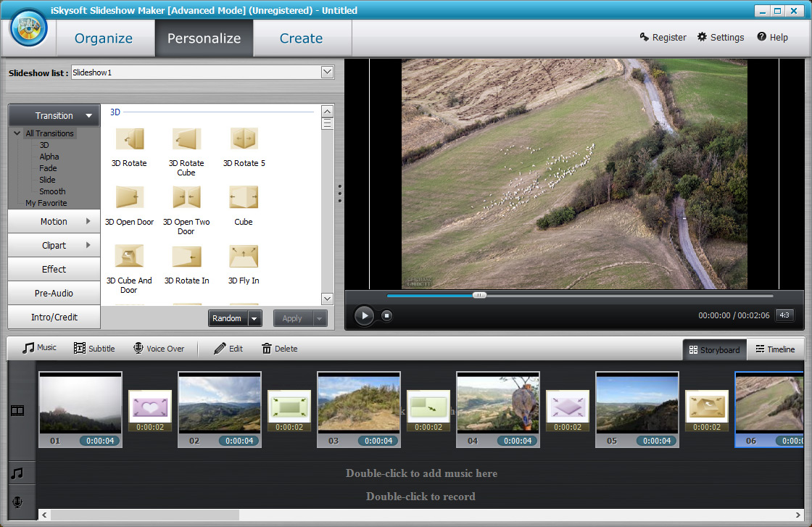This screenshot has width=812, height=527.
Task: Open the Intro/Credit panel
Action: [54, 317]
